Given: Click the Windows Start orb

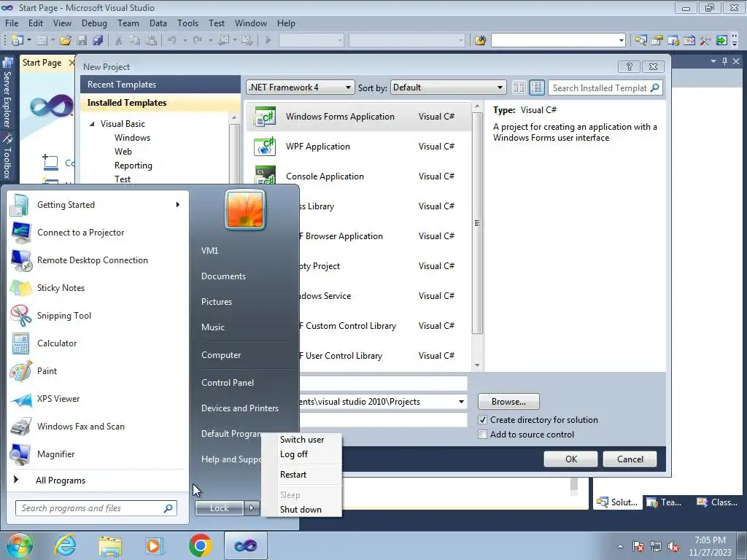Looking at the screenshot, I should tap(19, 545).
